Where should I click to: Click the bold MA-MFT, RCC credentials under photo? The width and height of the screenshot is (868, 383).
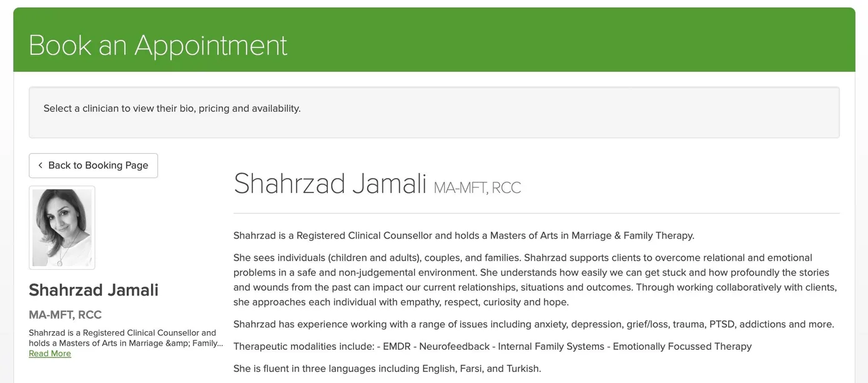65,314
